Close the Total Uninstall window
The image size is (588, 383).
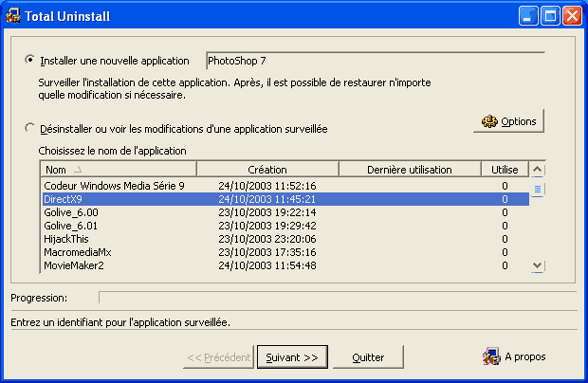click(572, 16)
